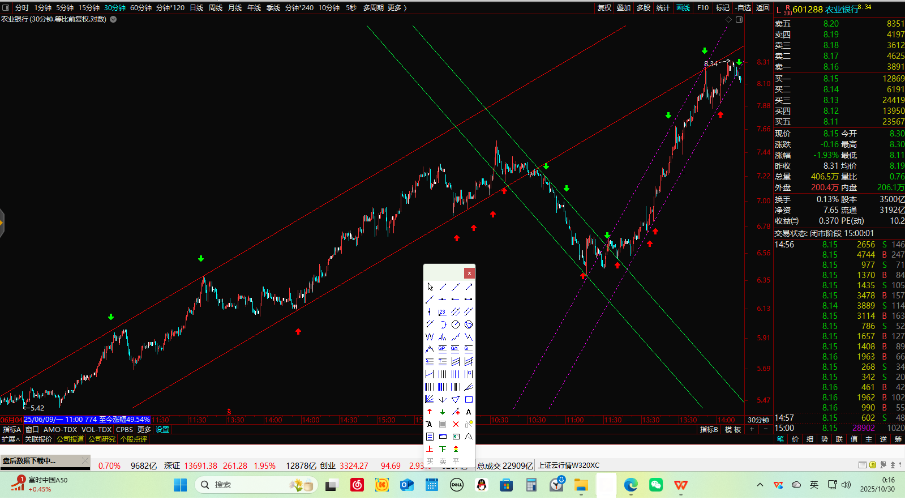
Task: Click the red X delete drawing tool
Action: click(456, 424)
